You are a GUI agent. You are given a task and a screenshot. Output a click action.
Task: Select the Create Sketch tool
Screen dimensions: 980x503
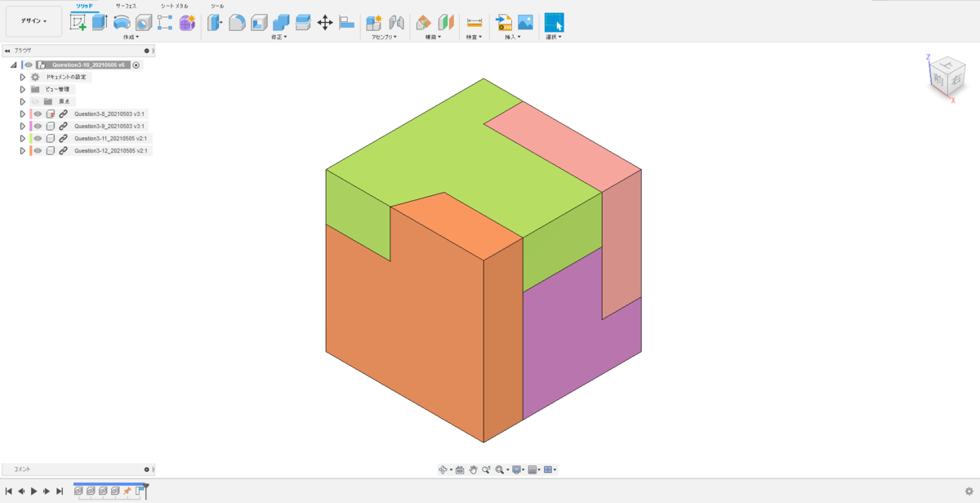pos(78,23)
